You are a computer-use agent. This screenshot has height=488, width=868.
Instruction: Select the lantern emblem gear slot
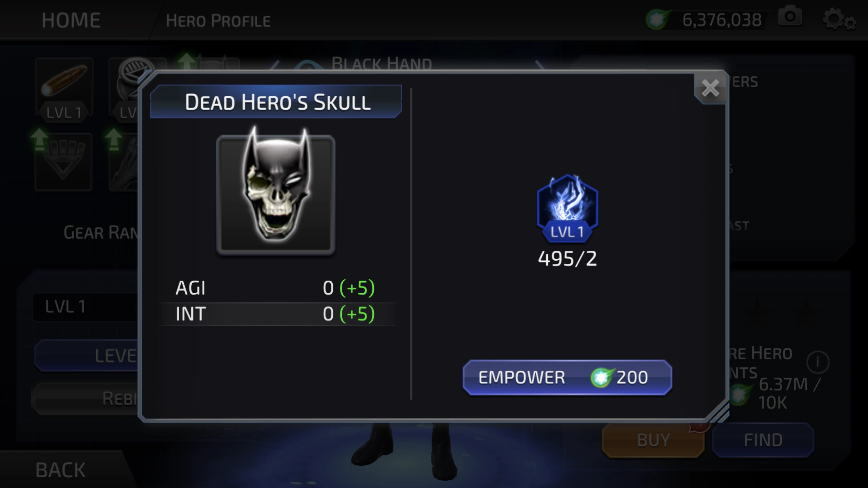[63, 161]
